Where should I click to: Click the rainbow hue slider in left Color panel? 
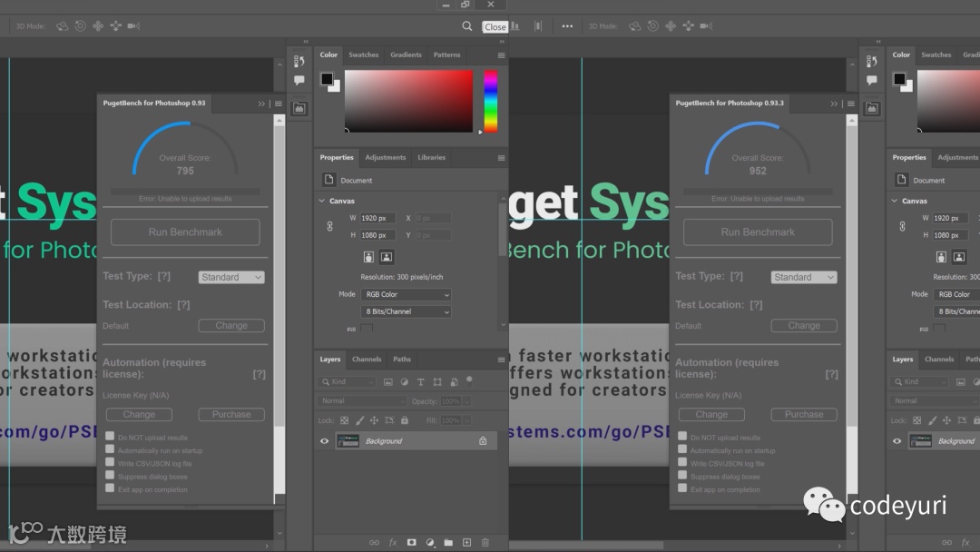click(x=491, y=102)
